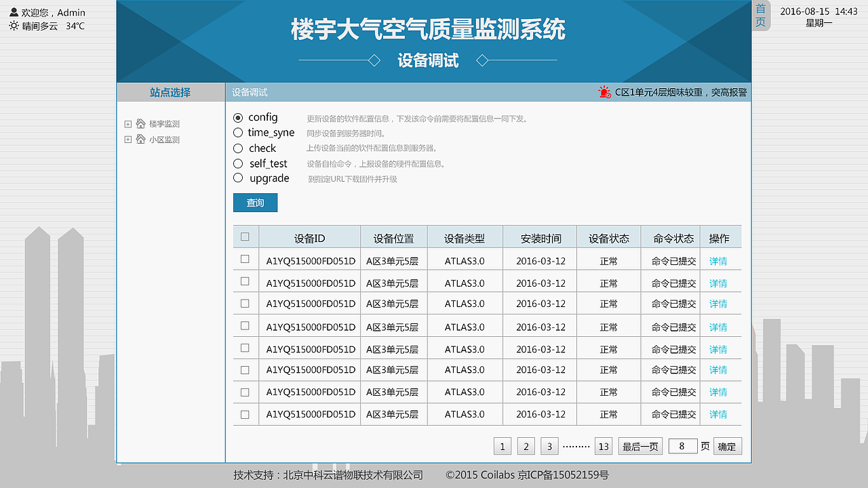Viewport: 868px width, 488px height.
Task: Click the 确定 confirm button in pagination
Action: [x=727, y=446]
